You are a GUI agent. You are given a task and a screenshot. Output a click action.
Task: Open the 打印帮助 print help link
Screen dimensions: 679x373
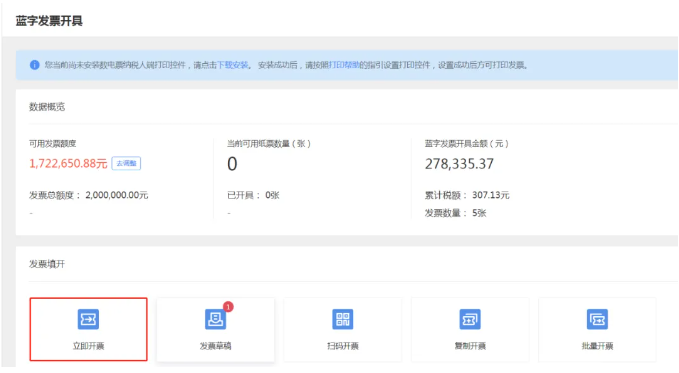344,65
